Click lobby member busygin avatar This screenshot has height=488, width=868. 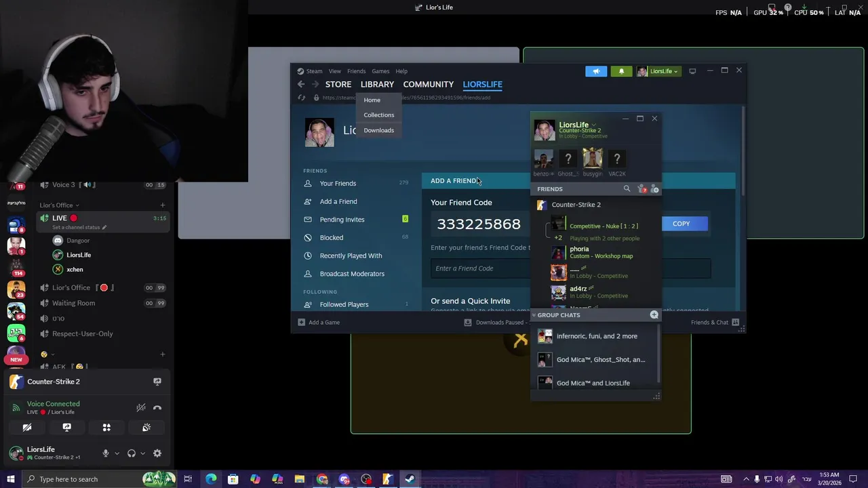[592, 159]
